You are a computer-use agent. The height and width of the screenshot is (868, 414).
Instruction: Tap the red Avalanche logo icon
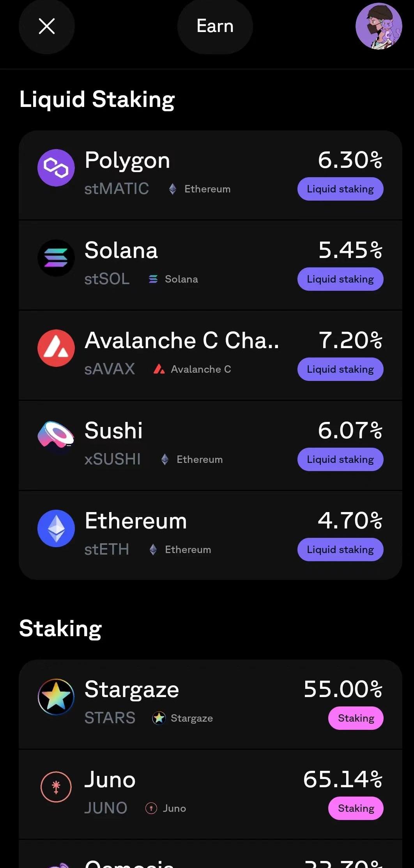[x=56, y=348]
